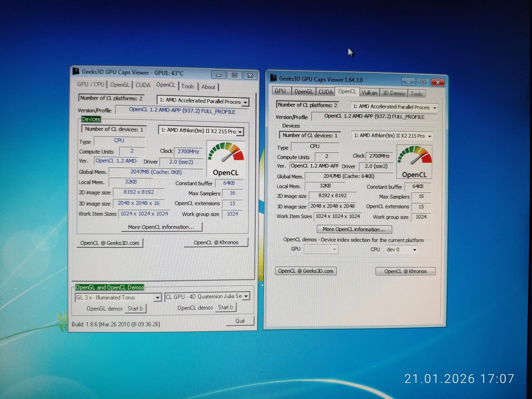This screenshot has width=532, height=399.
Task: Click the "2.0 (sse2)" Driver value in the 1.64.3.0 window
Action: 376,166
